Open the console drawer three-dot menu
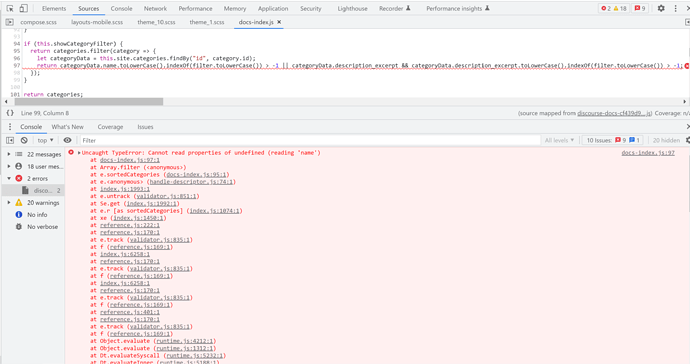Viewport: 690px width, 364px height. [x=10, y=127]
